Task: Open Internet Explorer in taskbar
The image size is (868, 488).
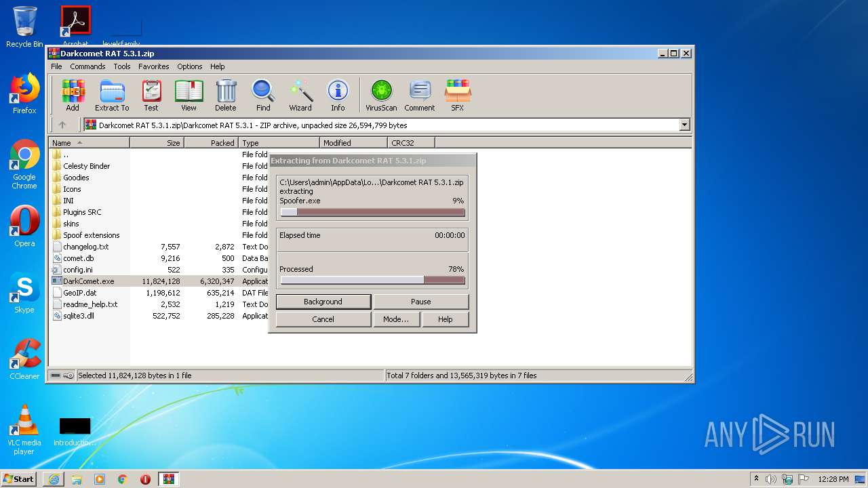Action: pyautogui.click(x=54, y=479)
